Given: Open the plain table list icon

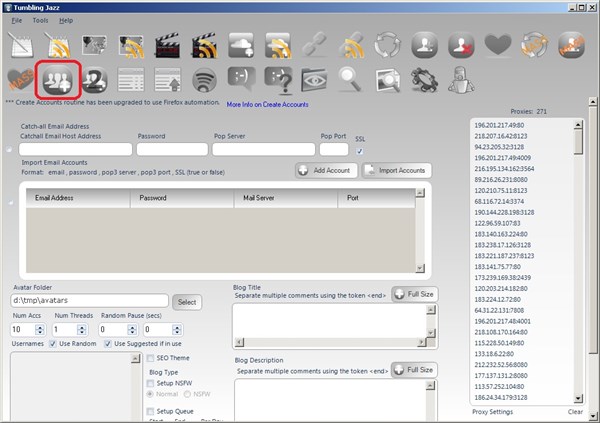Looking at the screenshot, I should pos(131,80).
